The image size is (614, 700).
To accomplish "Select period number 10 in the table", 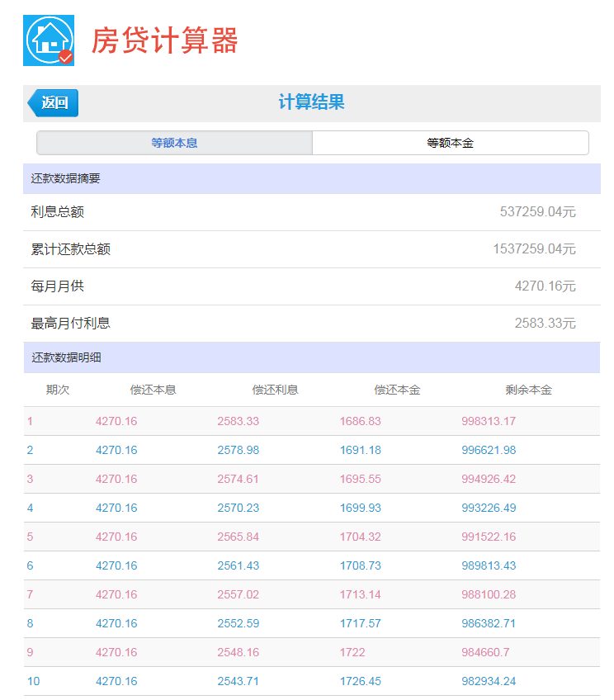I will tap(33, 681).
